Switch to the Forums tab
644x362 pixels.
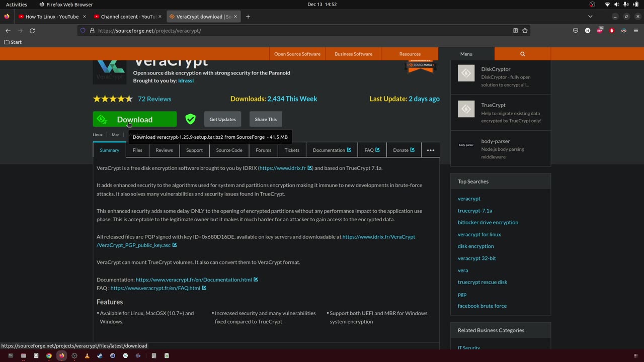pyautogui.click(x=263, y=150)
